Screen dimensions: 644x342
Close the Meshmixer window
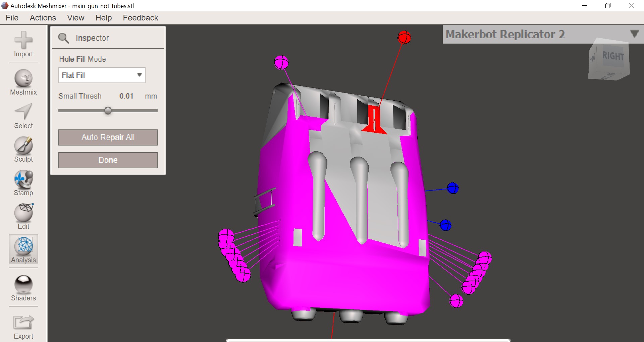click(632, 6)
